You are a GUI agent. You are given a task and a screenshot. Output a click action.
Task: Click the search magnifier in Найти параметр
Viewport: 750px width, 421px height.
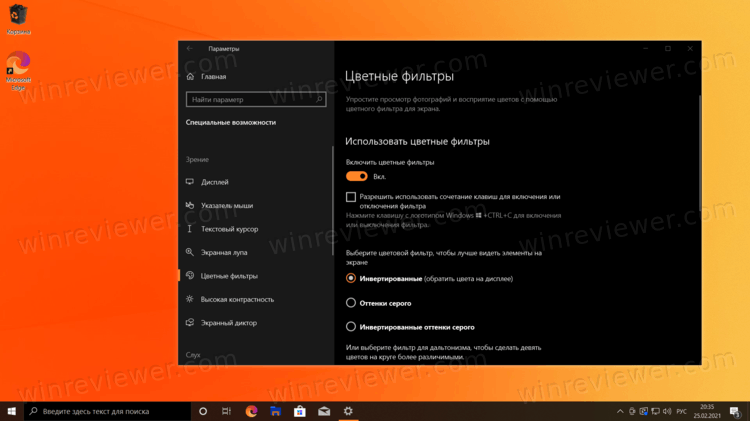(x=319, y=99)
